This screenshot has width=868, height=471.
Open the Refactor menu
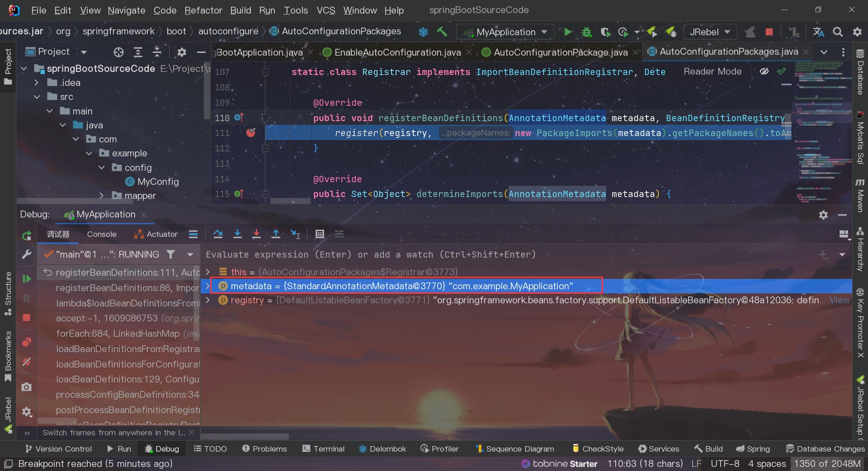click(x=203, y=10)
